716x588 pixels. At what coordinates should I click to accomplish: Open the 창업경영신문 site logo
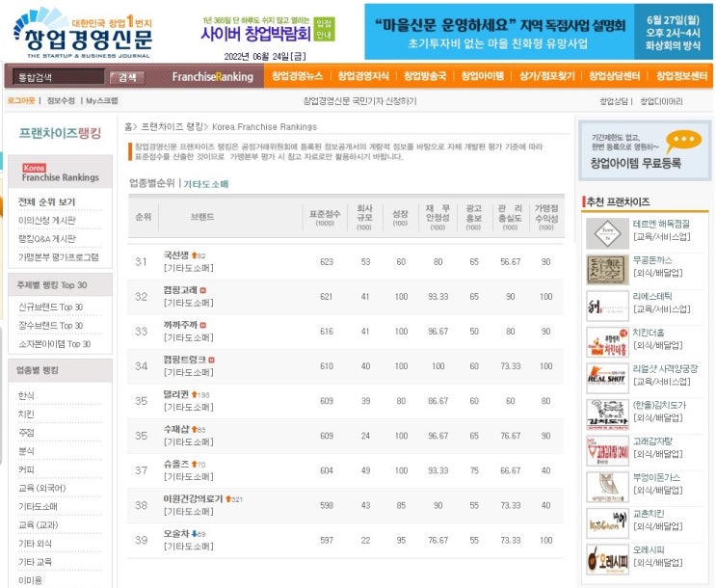[x=83, y=34]
